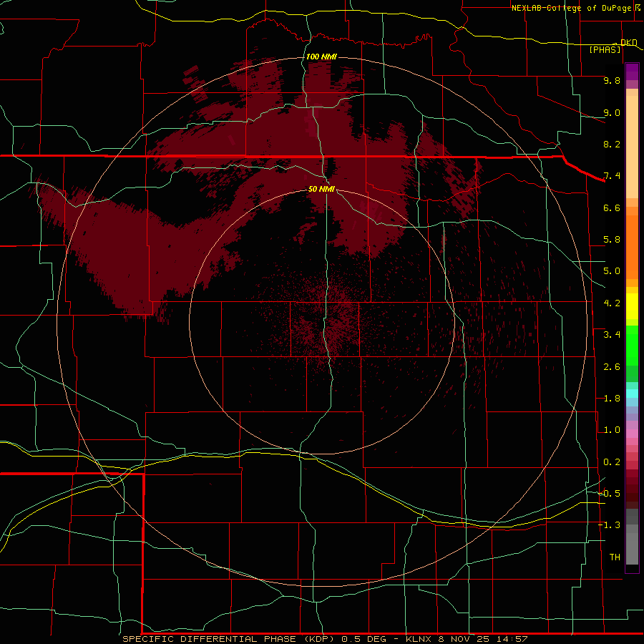Click the -0.5 value on color scale

[610, 494]
